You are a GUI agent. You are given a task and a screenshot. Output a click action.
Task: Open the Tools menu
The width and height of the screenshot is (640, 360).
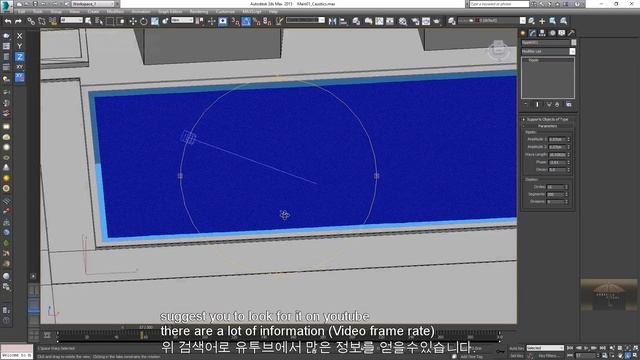coord(38,12)
